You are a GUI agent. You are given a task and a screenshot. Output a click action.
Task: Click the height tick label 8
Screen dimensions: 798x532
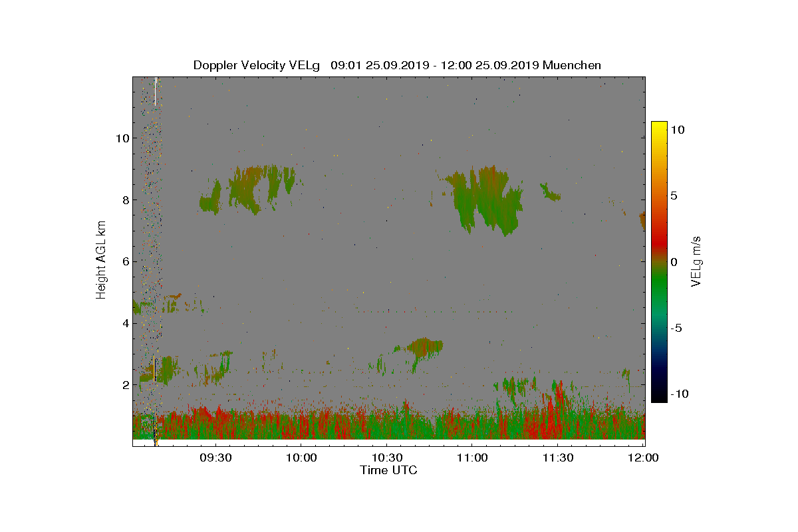[124, 200]
